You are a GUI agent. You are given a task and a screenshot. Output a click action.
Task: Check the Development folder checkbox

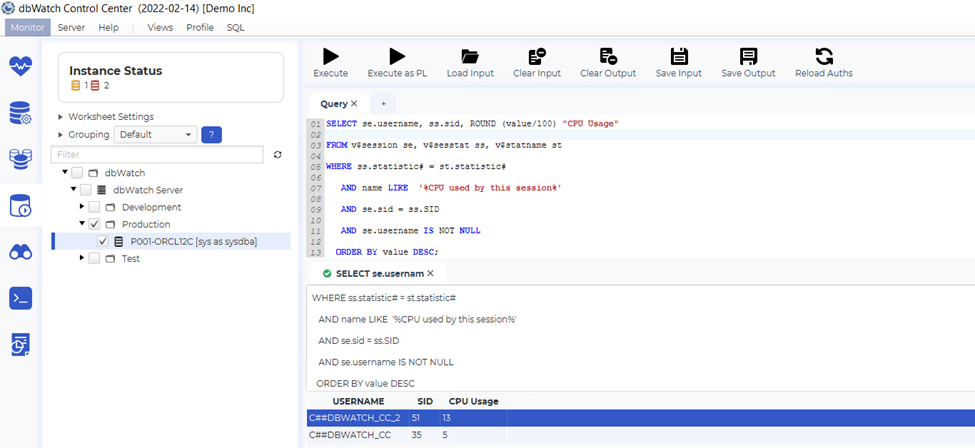[x=94, y=207]
